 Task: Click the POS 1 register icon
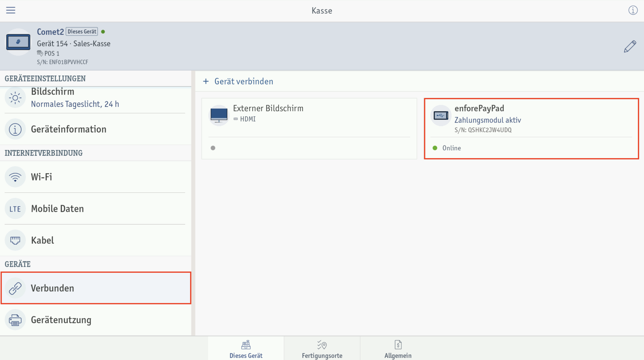[40, 53]
